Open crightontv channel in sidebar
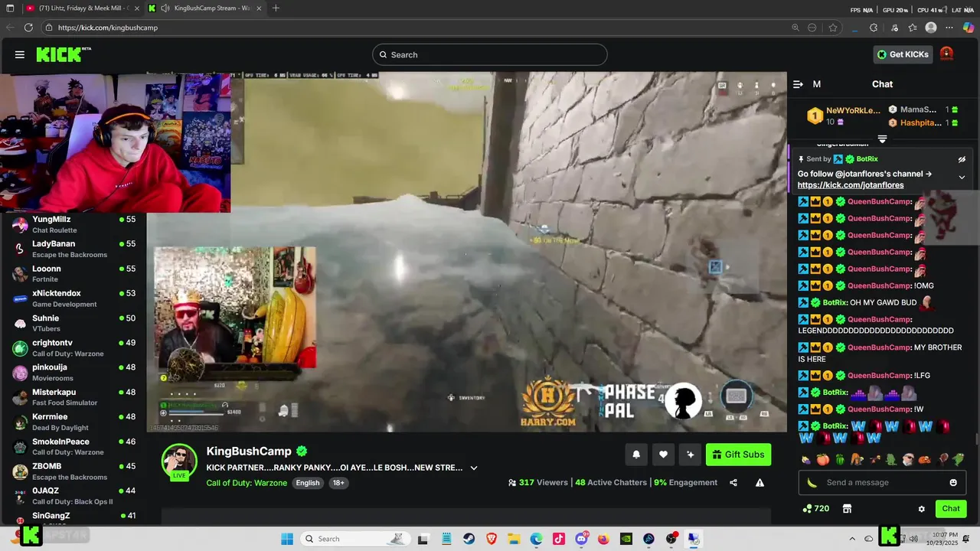980x551 pixels. (73, 347)
